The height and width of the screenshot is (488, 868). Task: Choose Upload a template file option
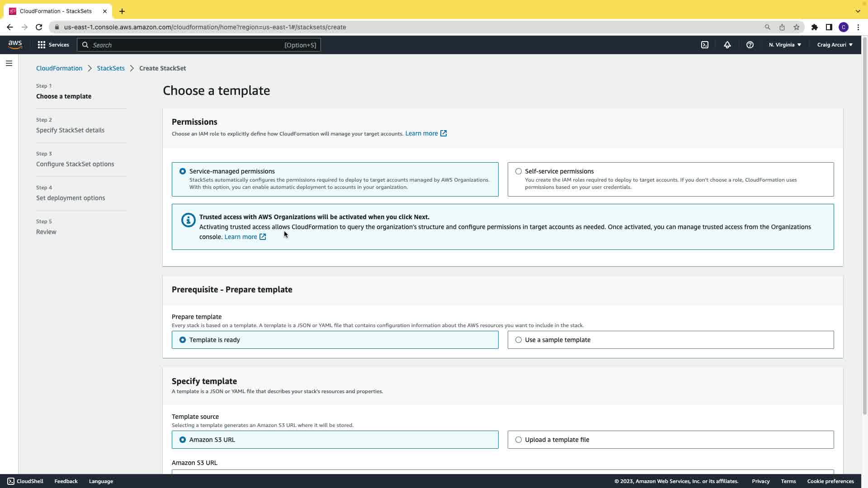pos(519,440)
